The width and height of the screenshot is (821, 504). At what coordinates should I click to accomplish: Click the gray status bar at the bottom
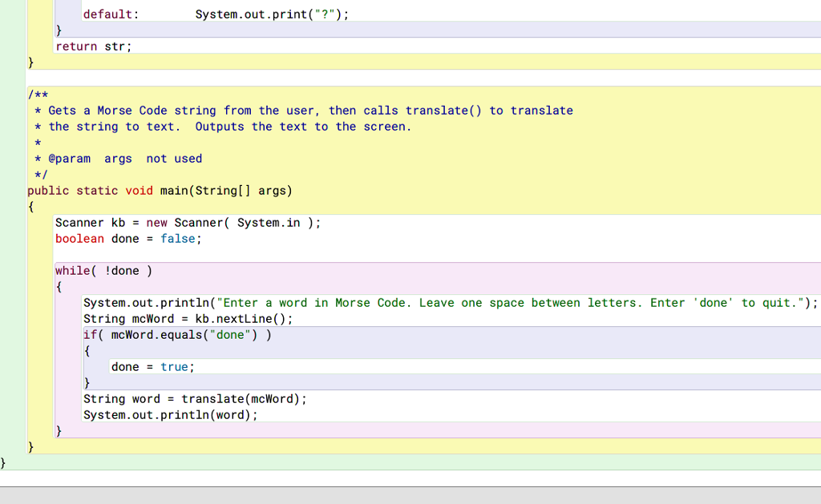[410, 495]
